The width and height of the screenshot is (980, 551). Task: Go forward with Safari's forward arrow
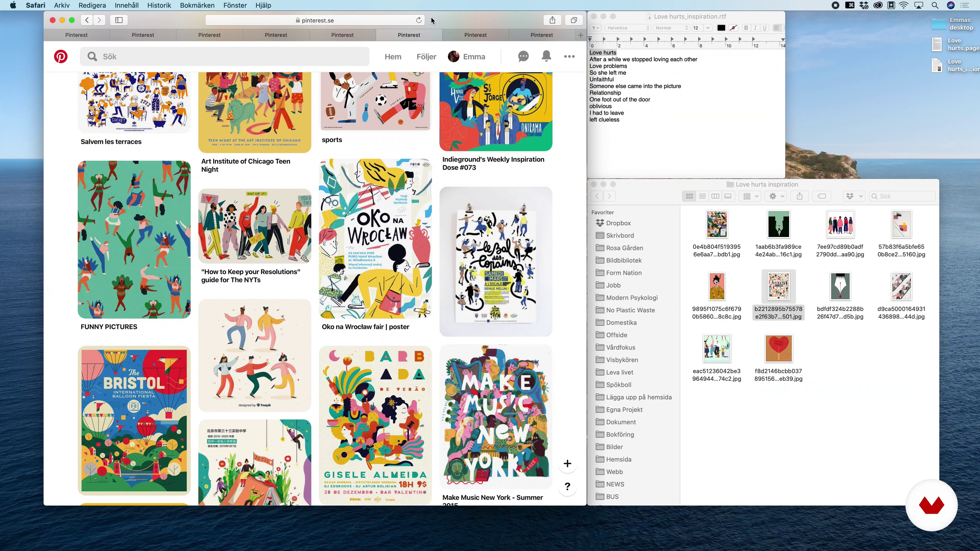pos(99,20)
